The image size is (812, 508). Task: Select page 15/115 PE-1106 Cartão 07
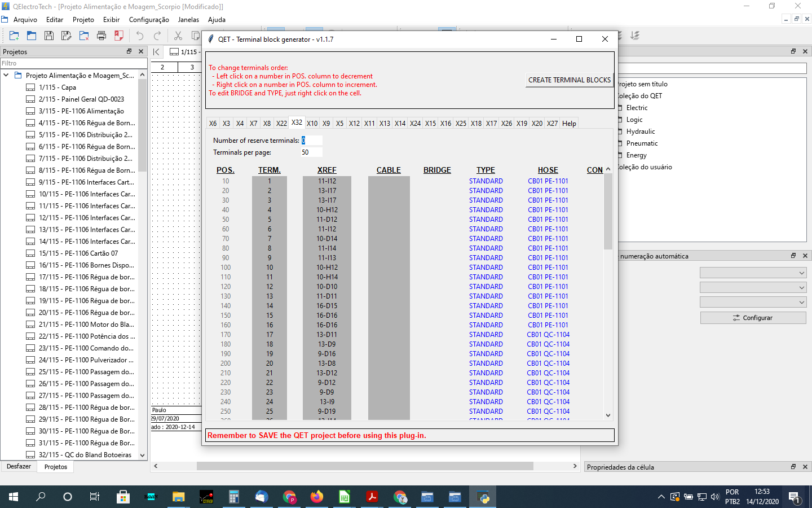coord(78,253)
